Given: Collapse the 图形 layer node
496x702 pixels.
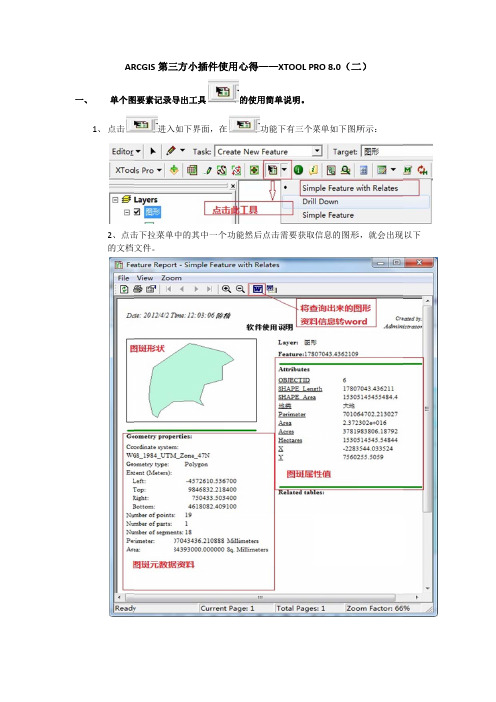Looking at the screenshot, I should [127, 212].
